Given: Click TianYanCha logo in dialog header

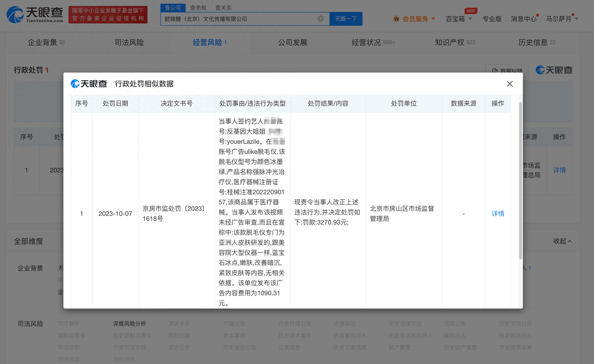Looking at the screenshot, I should [x=89, y=84].
